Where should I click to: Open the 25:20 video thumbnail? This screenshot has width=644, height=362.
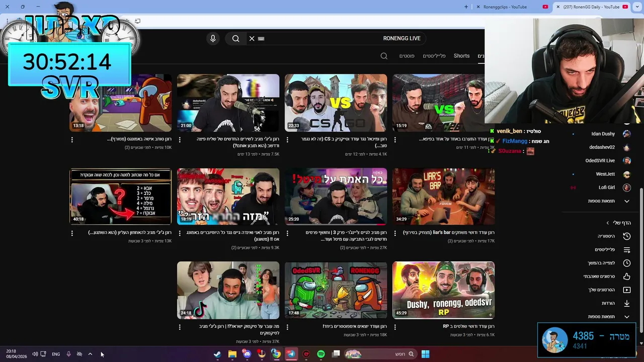(336, 197)
